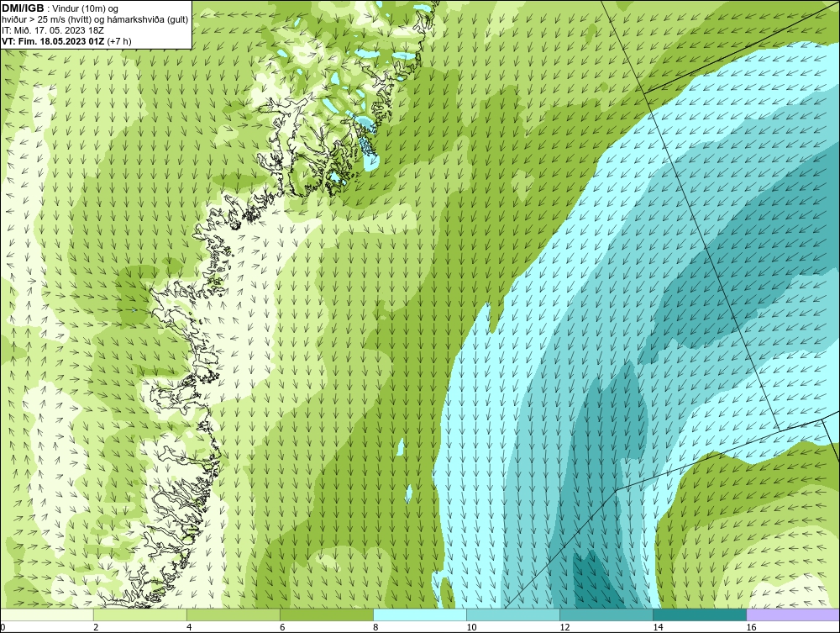This screenshot has width=840, height=633.
Task: Click the 2–4 m/s light green swatch
Action: (x=139, y=615)
